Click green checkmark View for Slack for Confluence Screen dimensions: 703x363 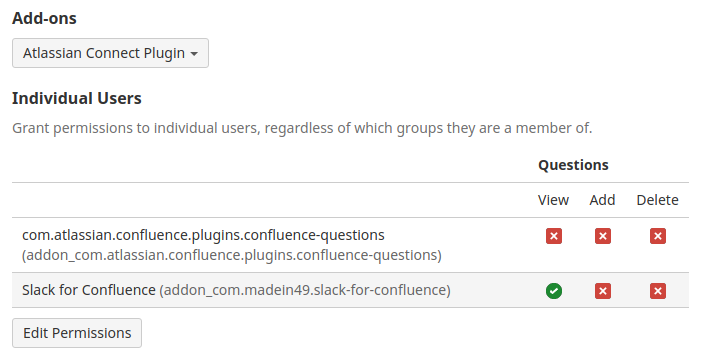pos(554,291)
